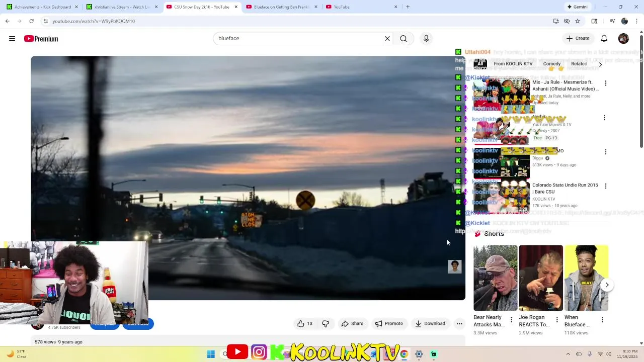Select From KOOLIN KTV chip

click(x=513, y=64)
